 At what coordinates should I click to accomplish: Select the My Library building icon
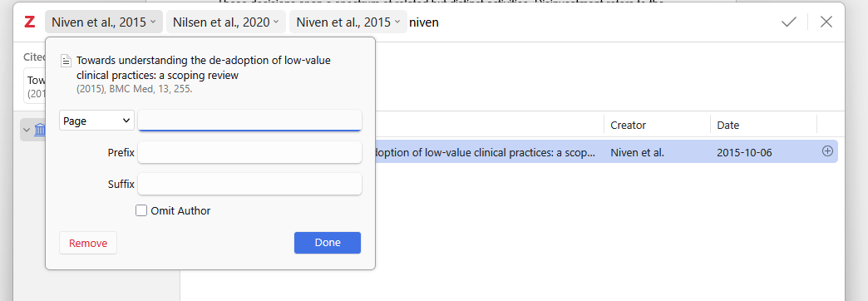(x=41, y=130)
